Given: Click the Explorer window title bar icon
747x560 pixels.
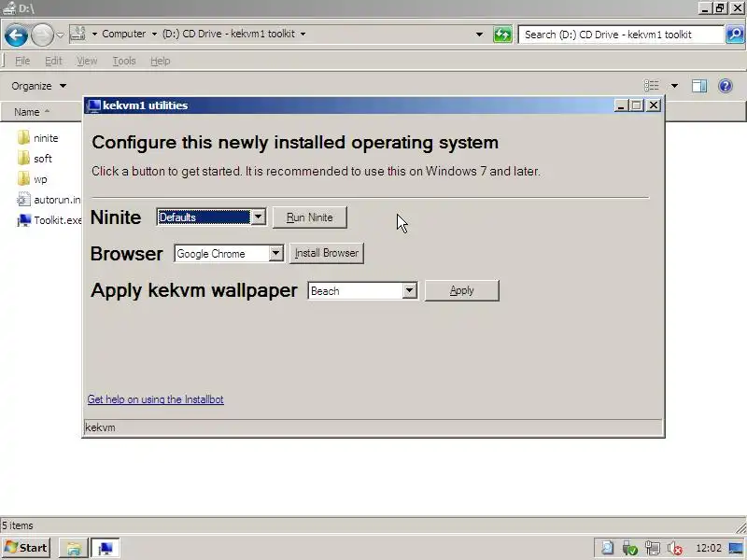Looking at the screenshot, I should point(9,8).
